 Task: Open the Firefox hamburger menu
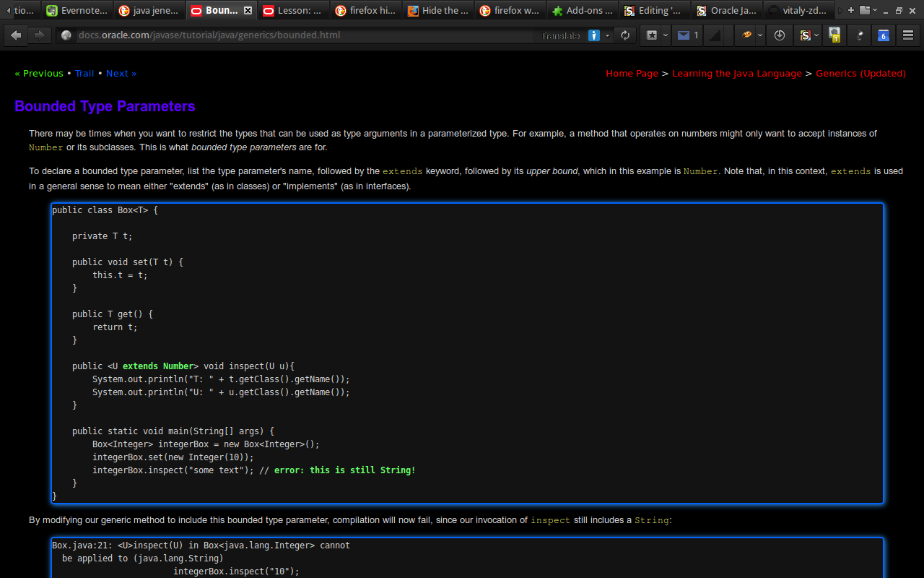click(909, 35)
